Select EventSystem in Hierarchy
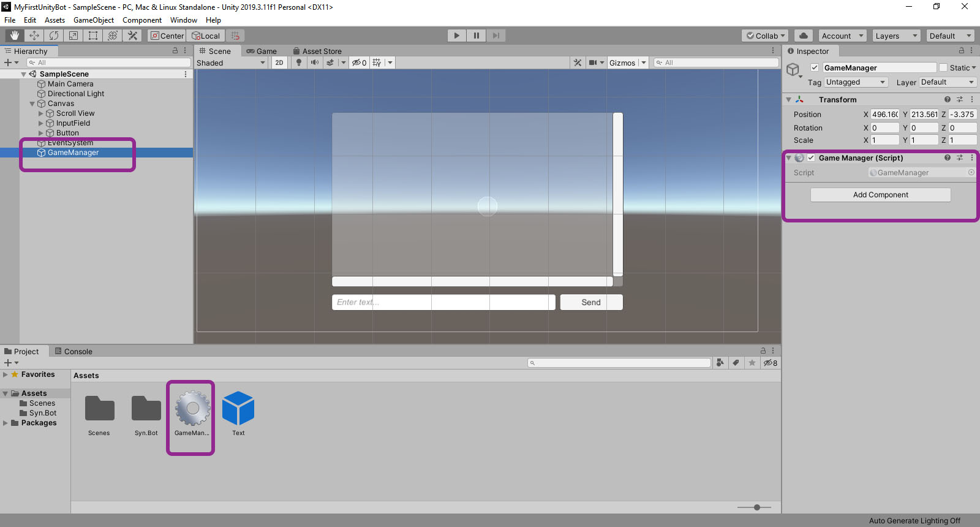 [x=70, y=143]
